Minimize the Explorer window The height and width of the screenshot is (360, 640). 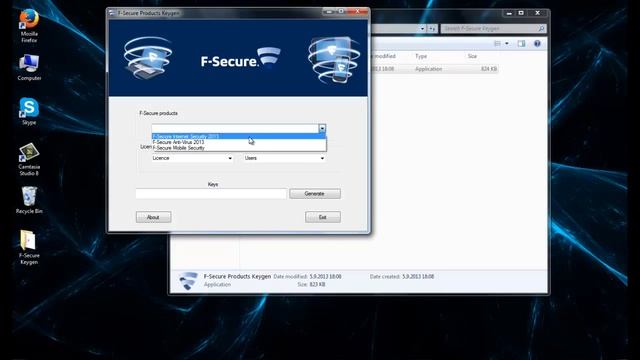509,13
